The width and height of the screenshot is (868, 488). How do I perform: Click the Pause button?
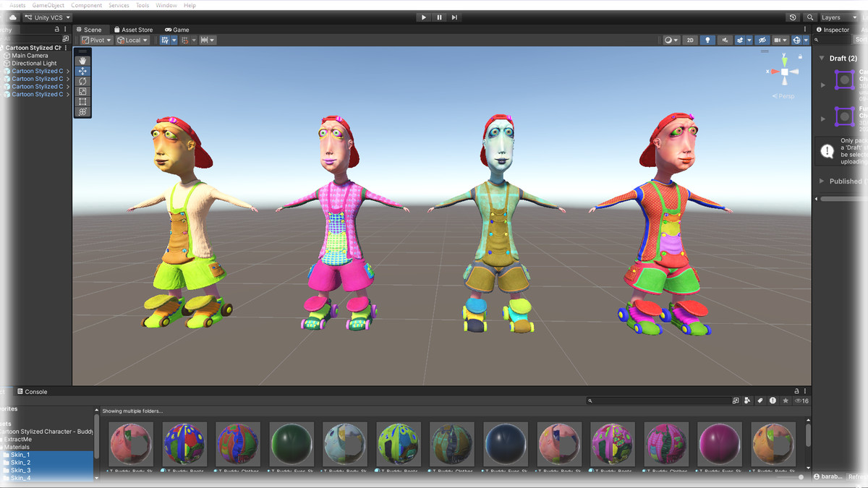pos(439,17)
